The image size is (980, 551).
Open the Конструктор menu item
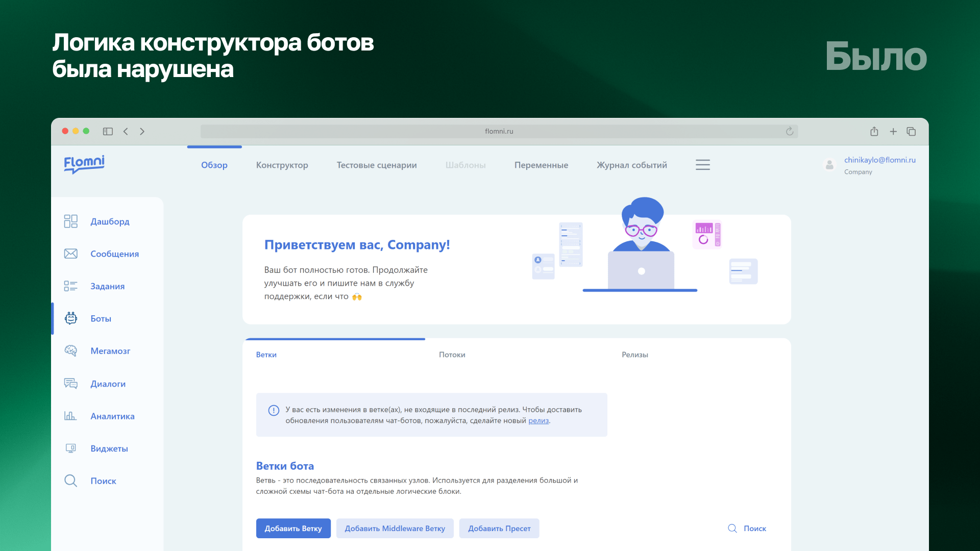point(282,165)
